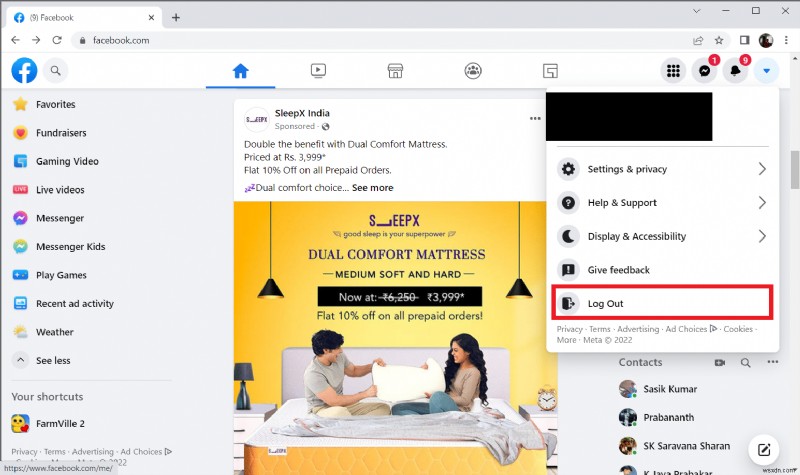Viewport: 800px width, 475px height.
Task: Open the SleepX post options ellipsis
Action: pos(535,118)
